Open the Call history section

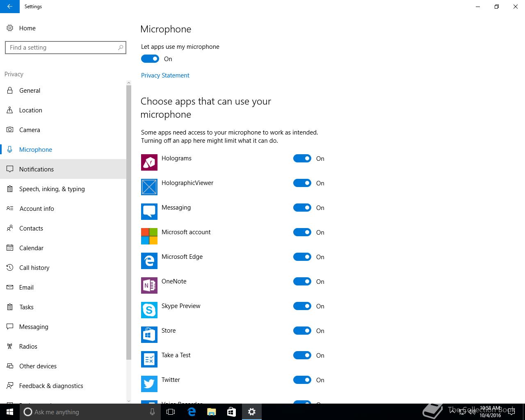coord(63,267)
